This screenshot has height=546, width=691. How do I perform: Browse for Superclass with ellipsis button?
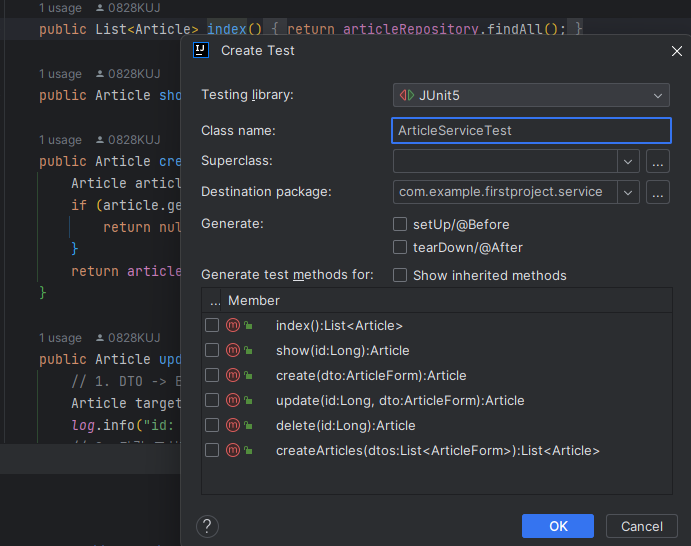pyautogui.click(x=658, y=161)
